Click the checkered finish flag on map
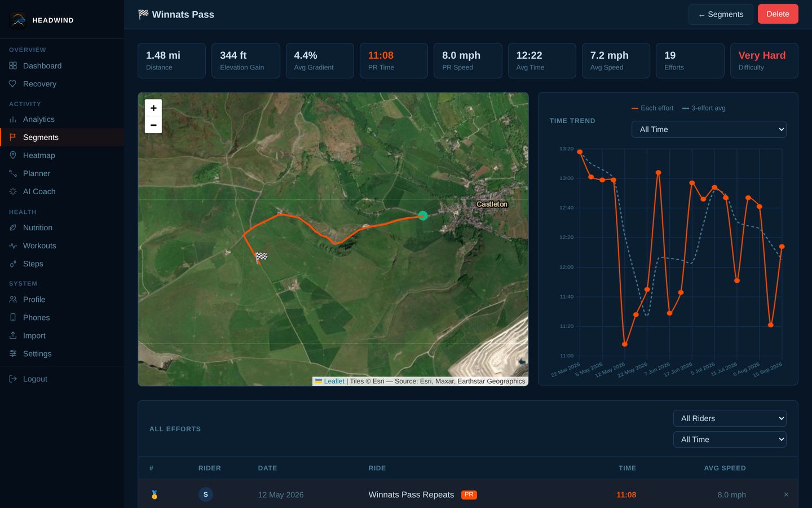Screen dimensions: 812x508 261,257
